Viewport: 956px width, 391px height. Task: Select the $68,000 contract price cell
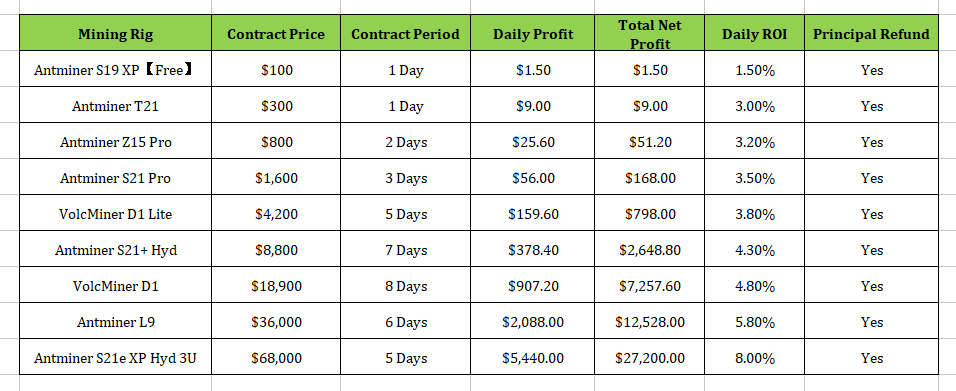pyautogui.click(x=276, y=357)
